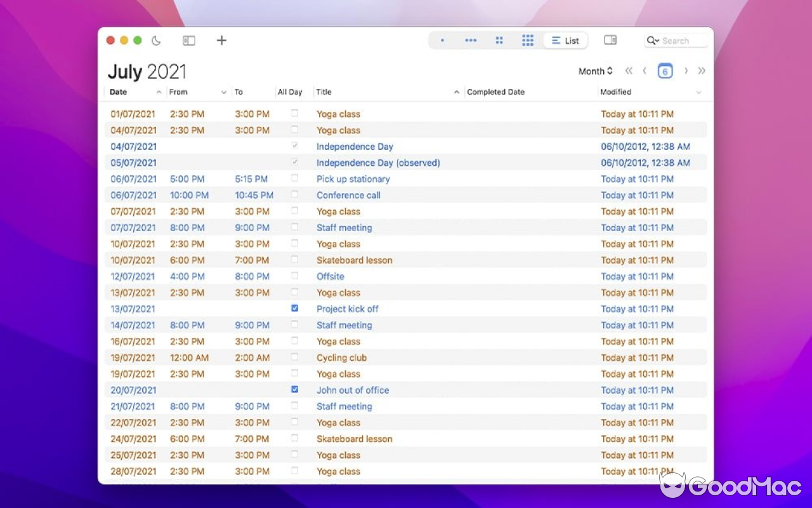Viewport: 812px width, 508px height.
Task: Uncheck All Day on Project kick off
Action: [x=294, y=308]
